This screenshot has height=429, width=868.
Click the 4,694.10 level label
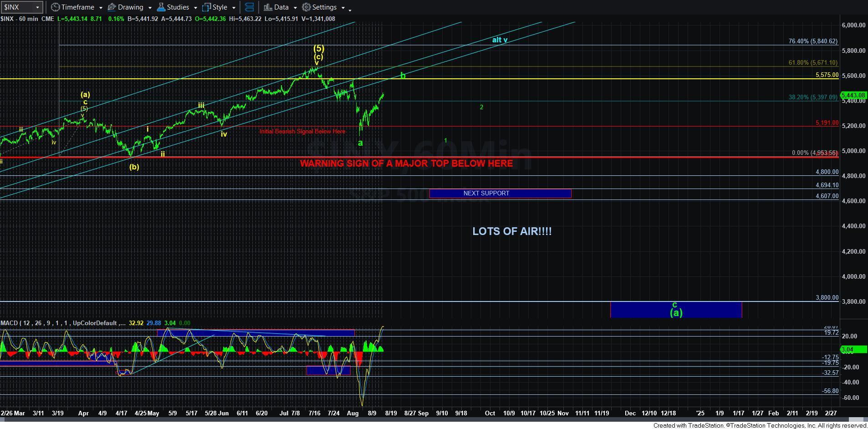click(x=827, y=185)
